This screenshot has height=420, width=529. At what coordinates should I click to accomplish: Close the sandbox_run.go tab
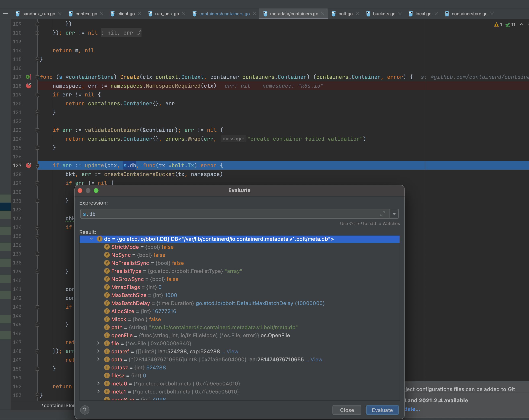60,14
